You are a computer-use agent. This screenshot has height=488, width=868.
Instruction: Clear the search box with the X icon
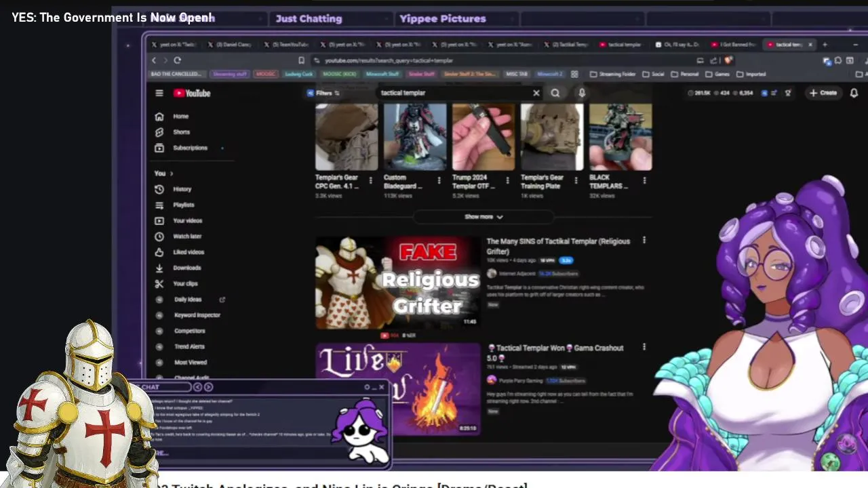(x=536, y=93)
